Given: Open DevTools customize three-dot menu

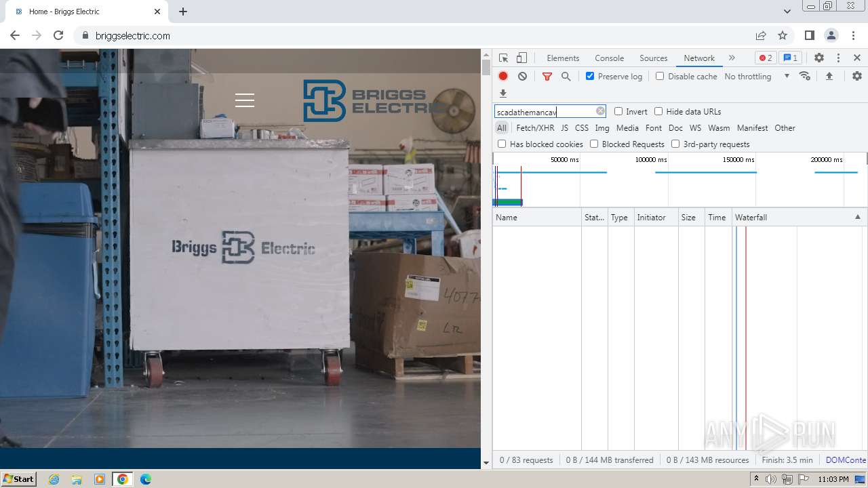Looking at the screenshot, I should click(x=838, y=58).
